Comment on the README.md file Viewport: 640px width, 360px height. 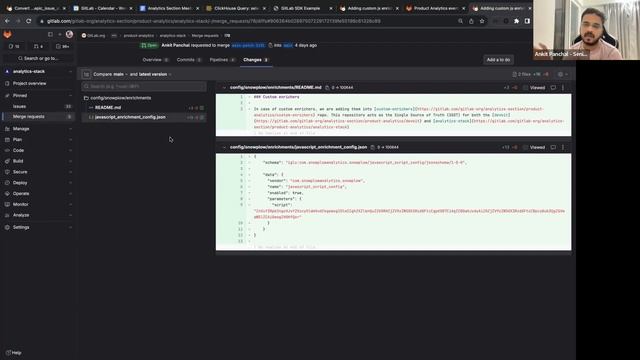[553, 88]
